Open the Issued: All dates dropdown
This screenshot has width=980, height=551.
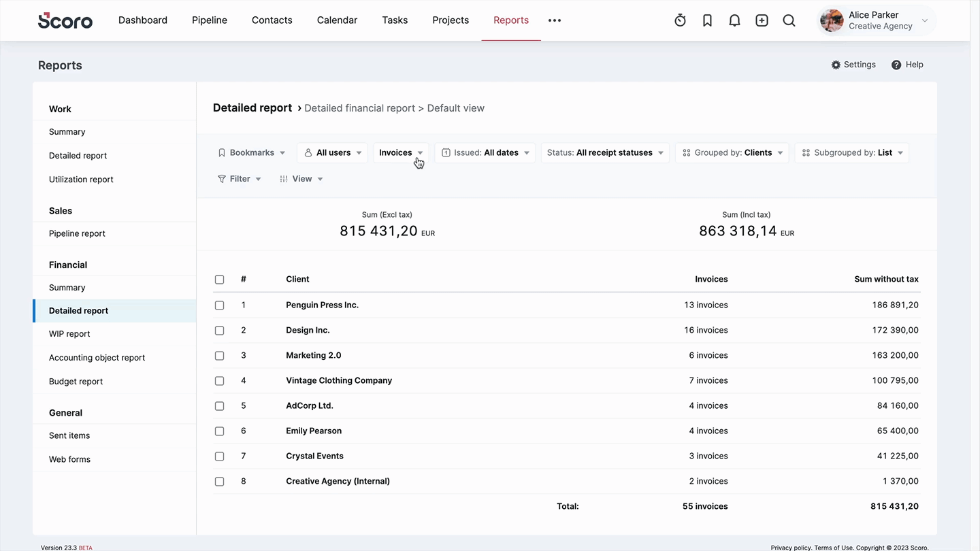coord(485,152)
